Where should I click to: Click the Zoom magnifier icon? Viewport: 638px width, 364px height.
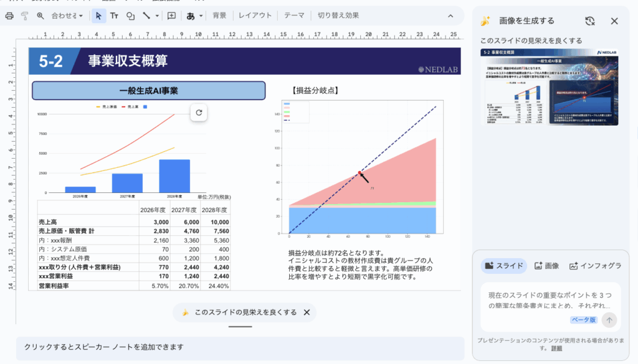pos(40,16)
